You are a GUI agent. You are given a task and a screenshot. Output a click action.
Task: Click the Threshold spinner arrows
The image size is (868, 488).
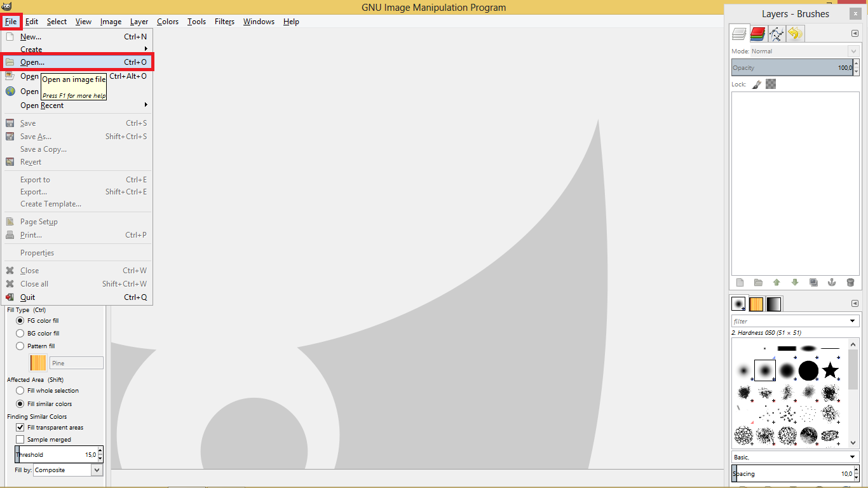click(x=100, y=454)
